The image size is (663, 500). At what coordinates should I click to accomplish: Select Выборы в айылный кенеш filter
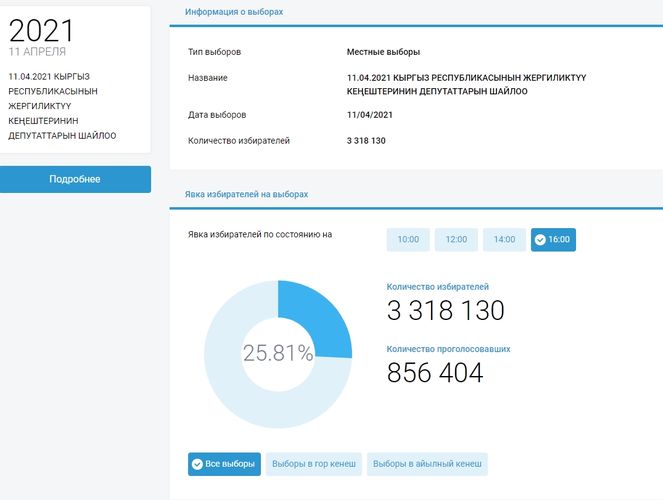tap(427, 464)
